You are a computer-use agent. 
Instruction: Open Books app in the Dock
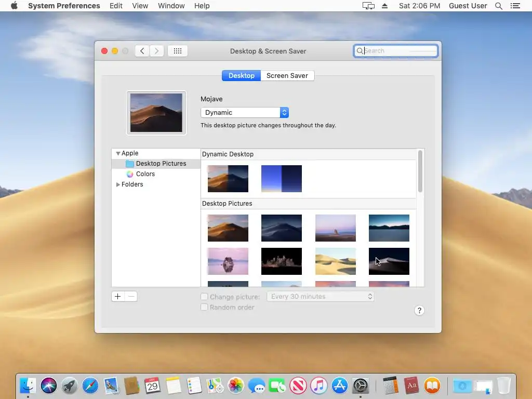pyautogui.click(x=432, y=386)
